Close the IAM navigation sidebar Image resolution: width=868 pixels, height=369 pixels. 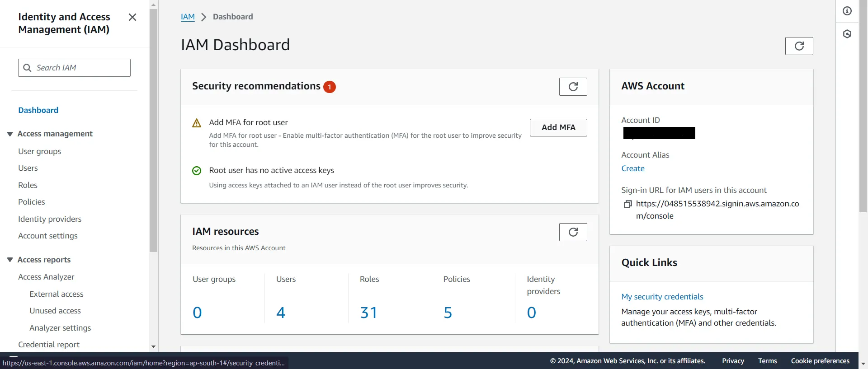point(132,17)
